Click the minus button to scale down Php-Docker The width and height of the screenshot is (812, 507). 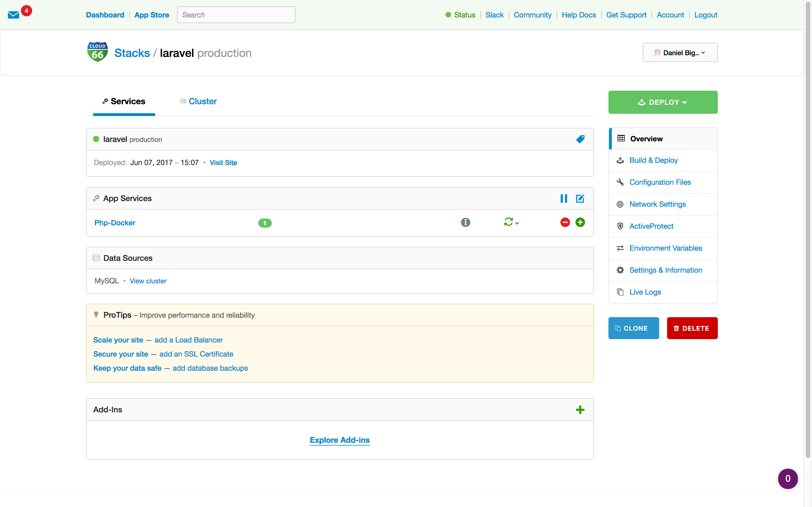click(565, 222)
